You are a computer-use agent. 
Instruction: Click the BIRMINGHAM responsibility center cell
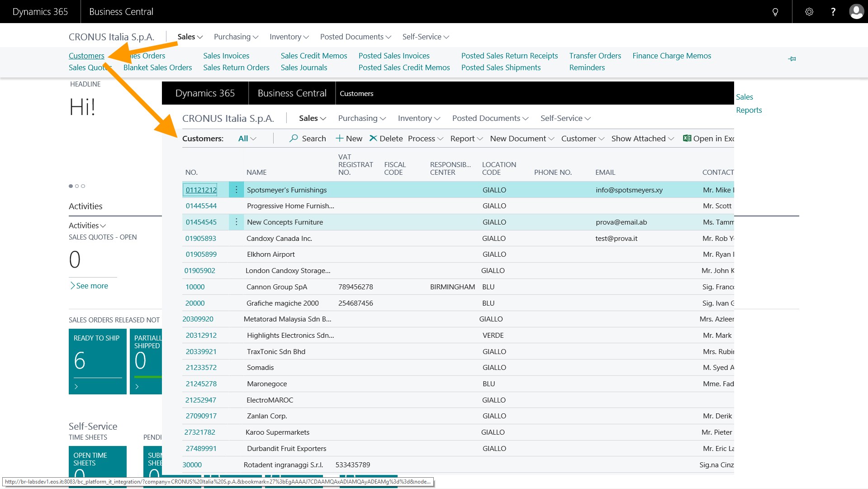(452, 287)
